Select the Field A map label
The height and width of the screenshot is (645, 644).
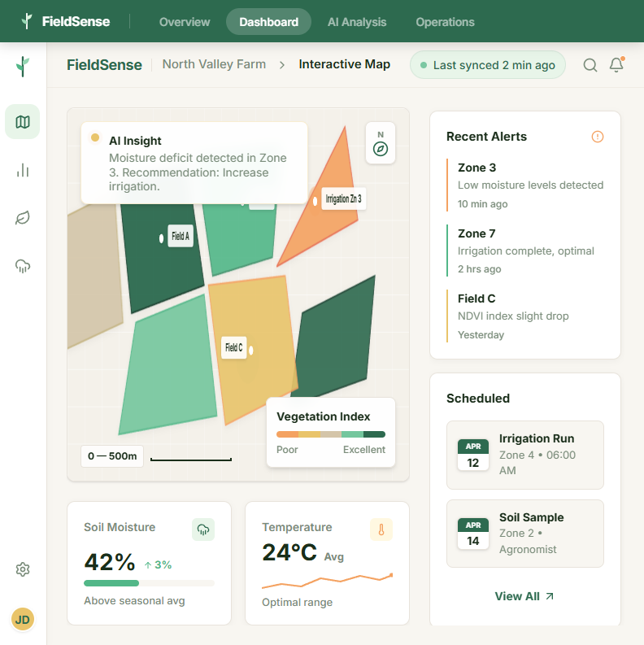pyautogui.click(x=180, y=237)
